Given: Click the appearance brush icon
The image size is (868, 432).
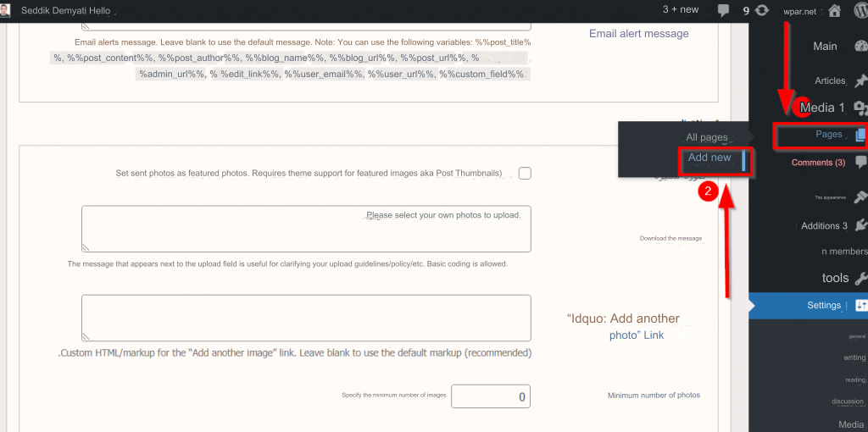Looking at the screenshot, I should (860, 197).
